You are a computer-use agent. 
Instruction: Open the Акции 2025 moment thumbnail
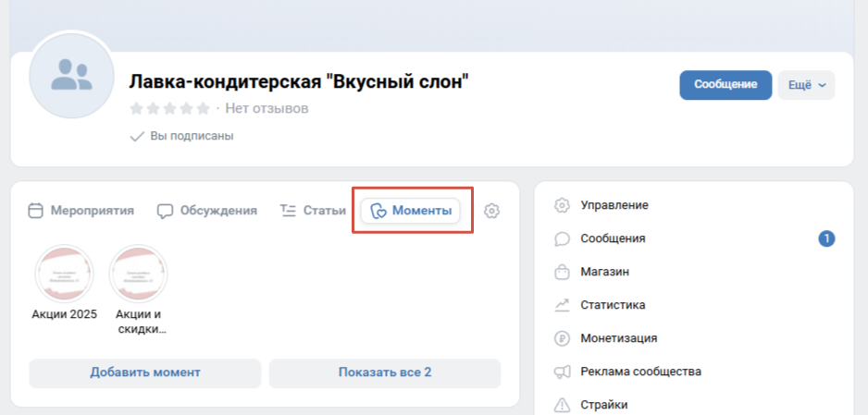pos(64,275)
